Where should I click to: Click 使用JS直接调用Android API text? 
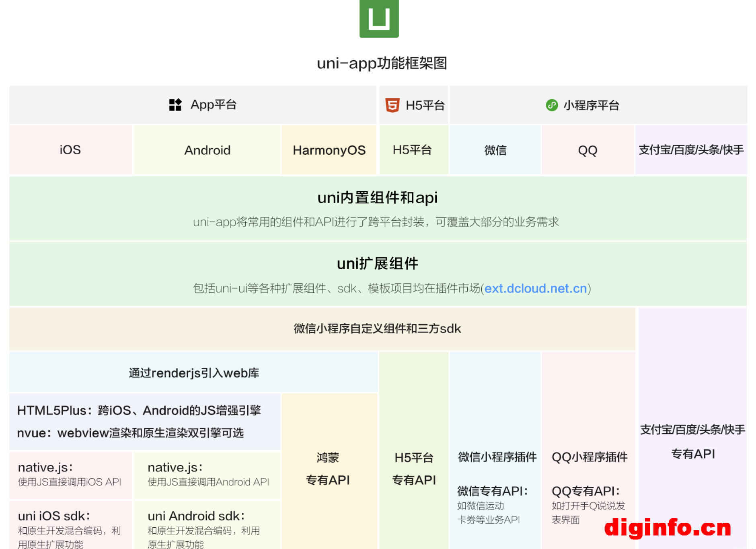tap(208, 482)
